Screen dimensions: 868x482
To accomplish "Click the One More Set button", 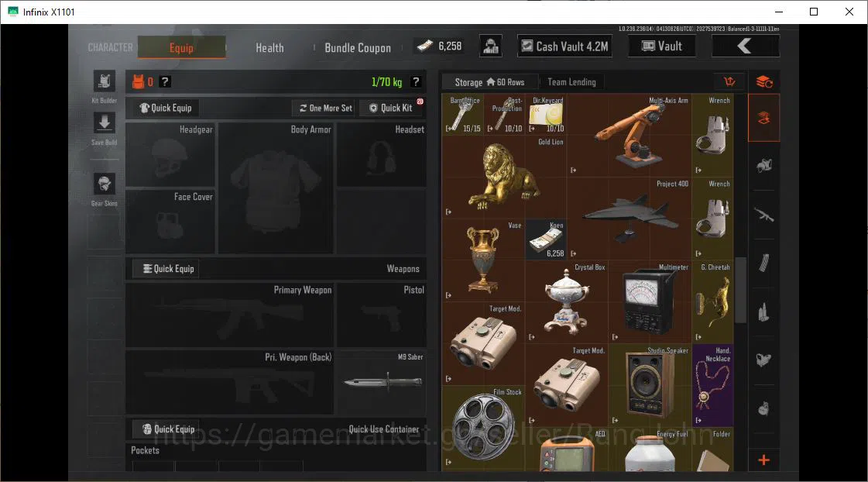I will tap(325, 108).
